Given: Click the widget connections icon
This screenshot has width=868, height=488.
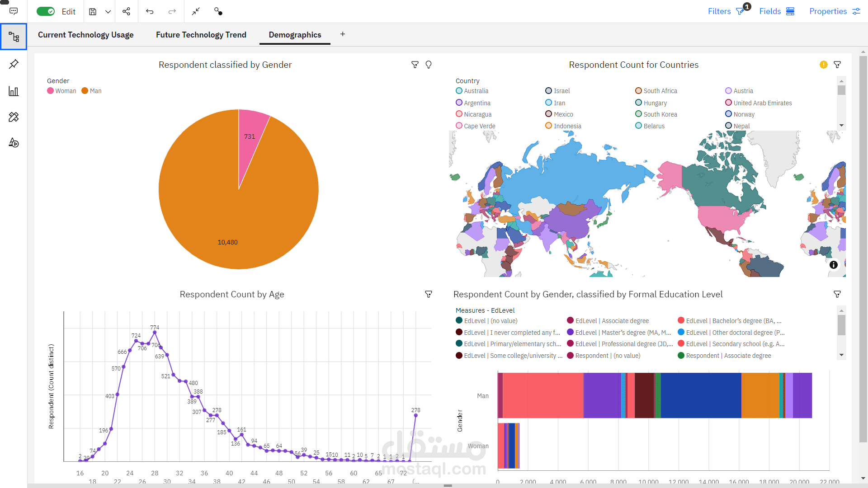Looking at the screenshot, I should point(218,11).
